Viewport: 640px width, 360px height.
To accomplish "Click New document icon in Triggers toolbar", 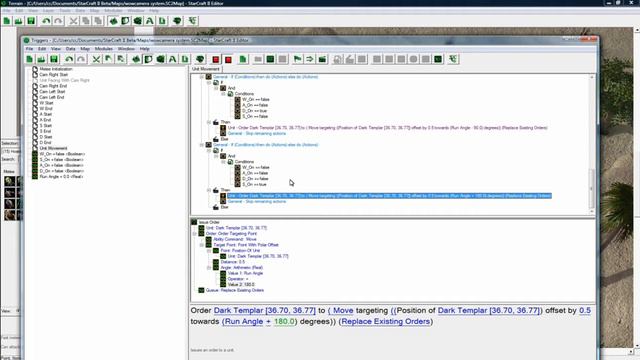I will pos(29,60).
